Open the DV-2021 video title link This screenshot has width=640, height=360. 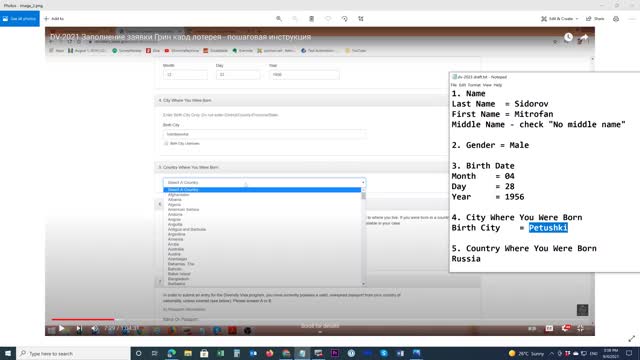(x=180, y=37)
